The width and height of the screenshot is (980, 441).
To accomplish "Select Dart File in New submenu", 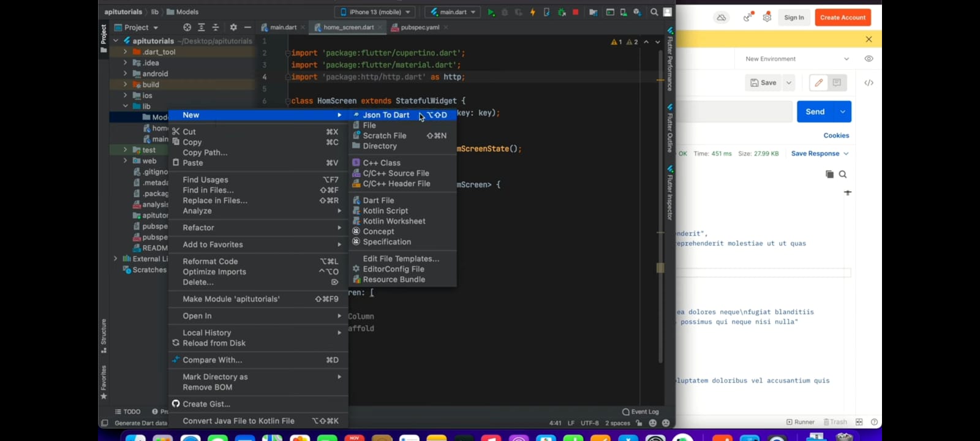I will 402,200.
